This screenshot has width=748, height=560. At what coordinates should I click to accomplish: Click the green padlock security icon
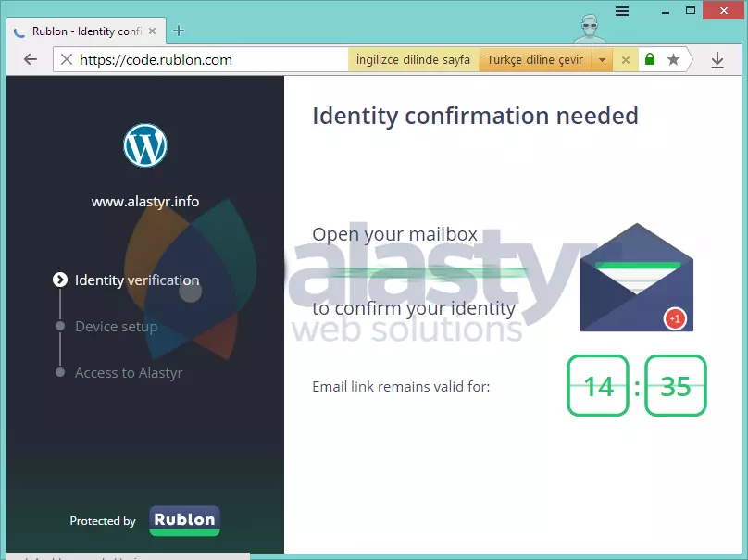tap(650, 59)
